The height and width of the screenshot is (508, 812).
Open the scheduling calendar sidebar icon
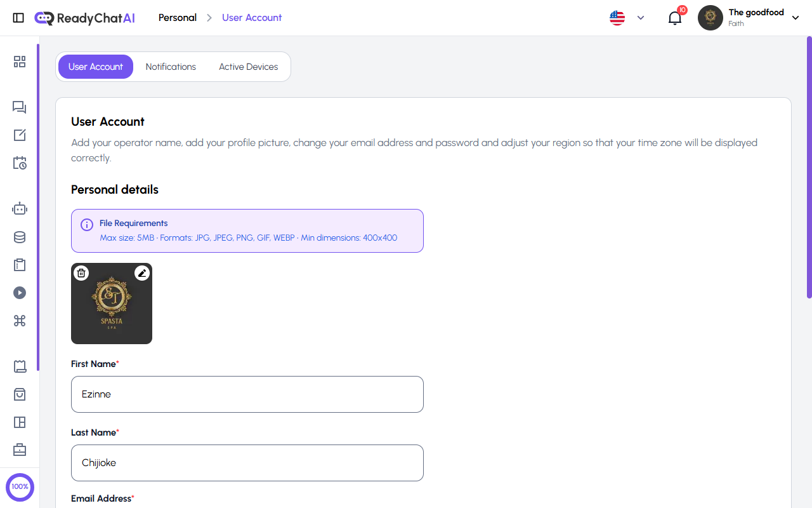20,163
